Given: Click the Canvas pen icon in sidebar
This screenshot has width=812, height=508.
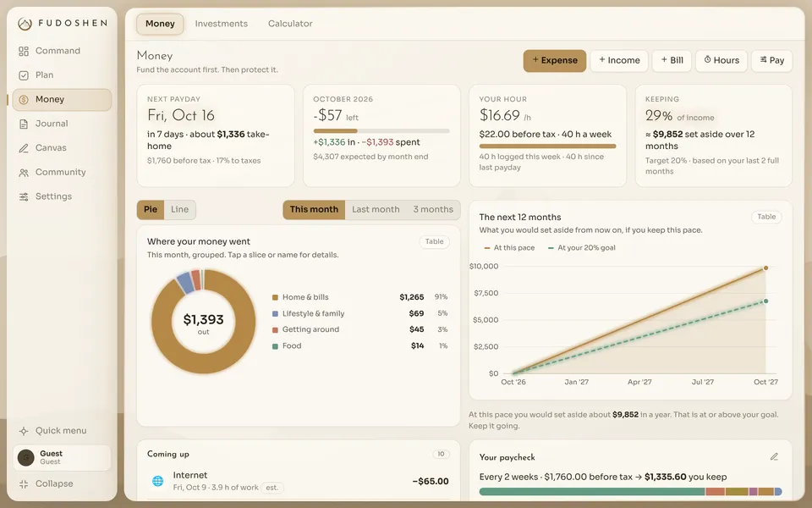Looking at the screenshot, I should pos(24,148).
